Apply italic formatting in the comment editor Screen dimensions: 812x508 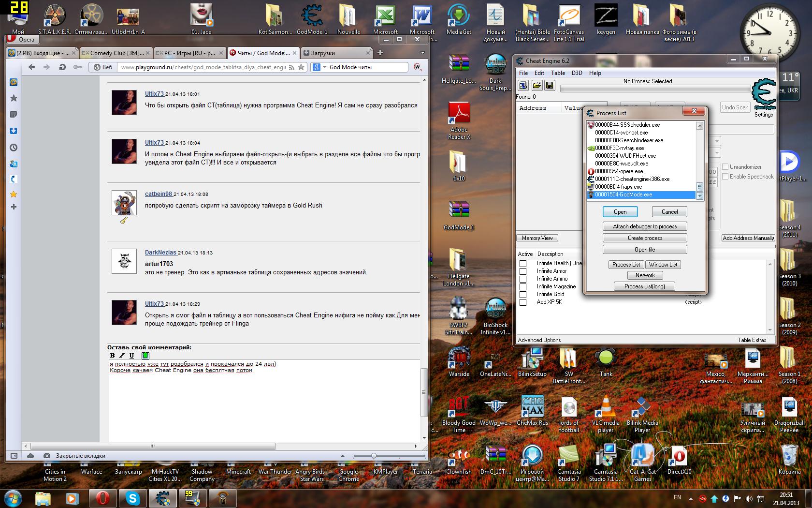point(122,356)
